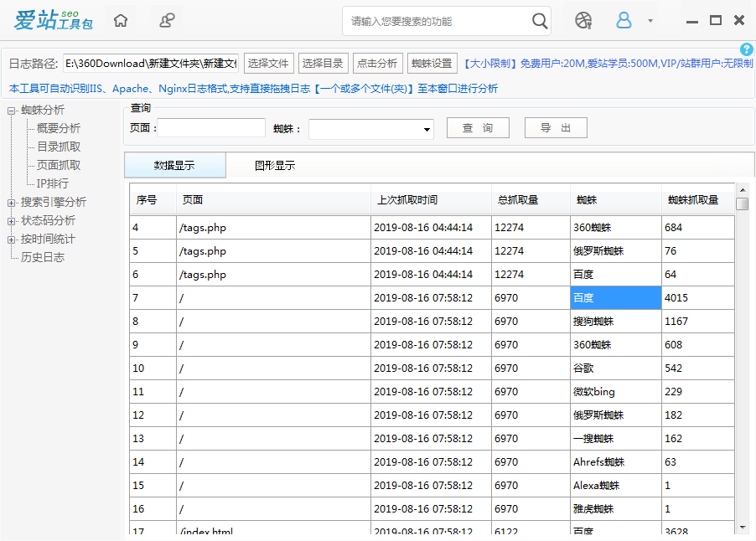Viewport: 756px width, 541px height.
Task: Click the table scrollbar down arrow
Action: (743, 527)
